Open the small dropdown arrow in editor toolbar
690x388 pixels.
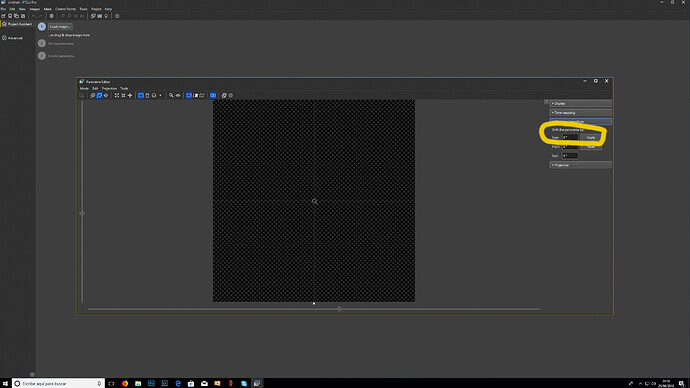(160, 95)
